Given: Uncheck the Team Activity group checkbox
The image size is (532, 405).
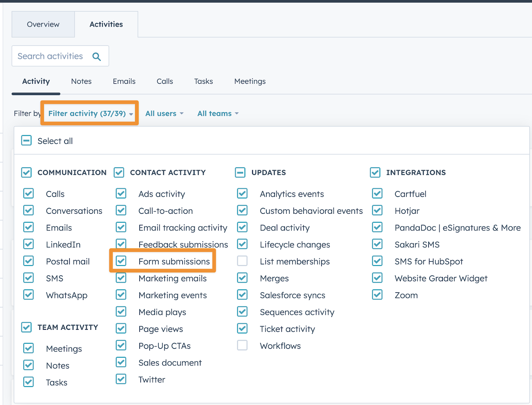Looking at the screenshot, I should tap(27, 327).
